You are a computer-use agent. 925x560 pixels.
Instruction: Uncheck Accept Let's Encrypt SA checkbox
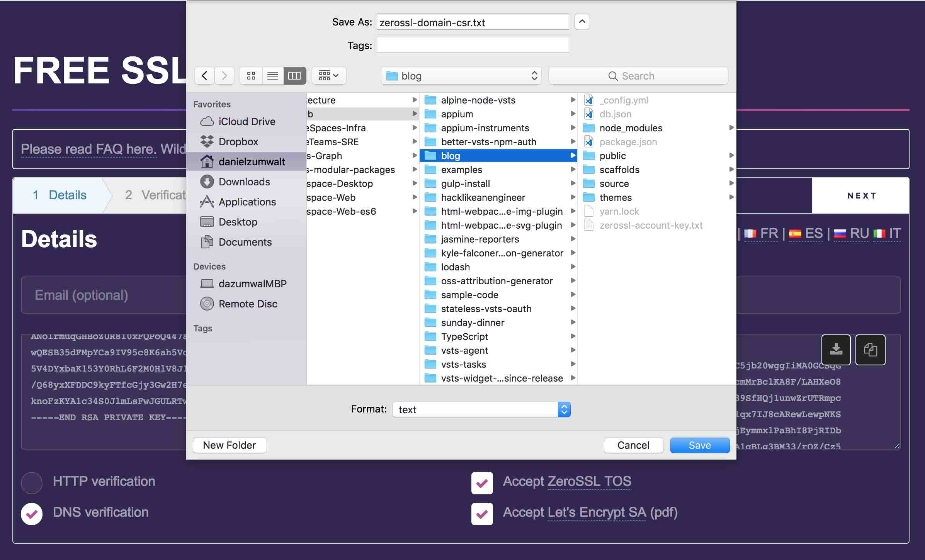coord(482,514)
